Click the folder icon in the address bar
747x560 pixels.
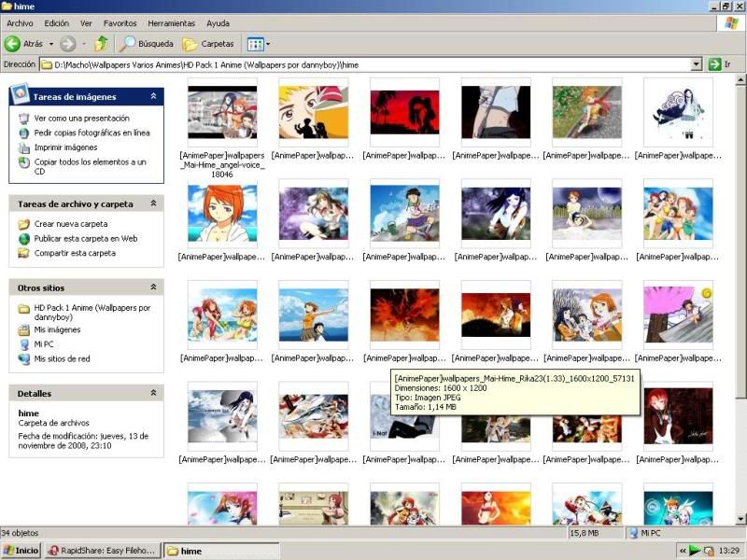point(47,64)
